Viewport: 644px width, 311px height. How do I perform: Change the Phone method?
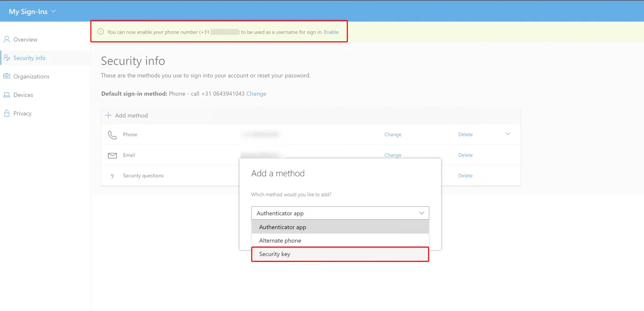point(393,135)
